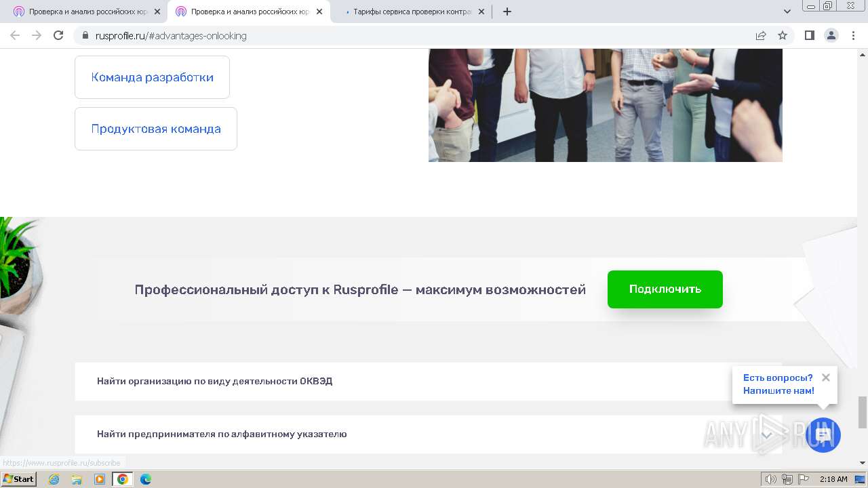Open the blue chat widget icon

(x=823, y=435)
